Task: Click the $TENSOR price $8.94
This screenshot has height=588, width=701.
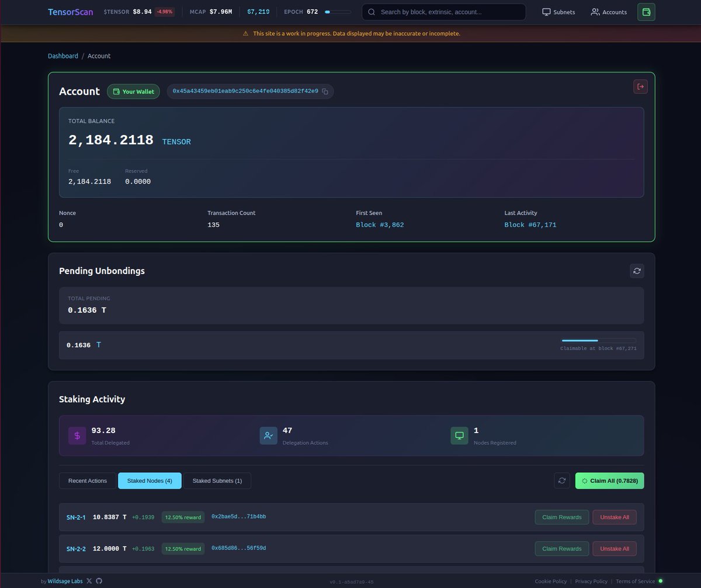Action: coord(143,12)
